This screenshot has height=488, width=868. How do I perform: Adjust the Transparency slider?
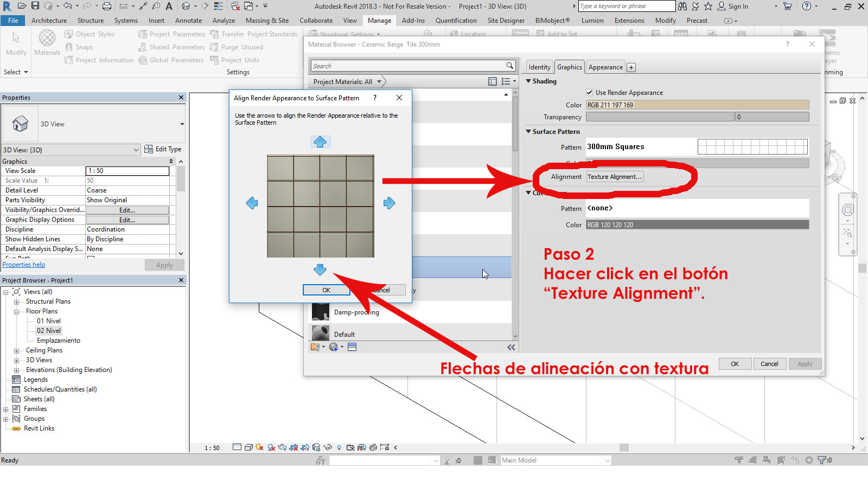[x=660, y=117]
